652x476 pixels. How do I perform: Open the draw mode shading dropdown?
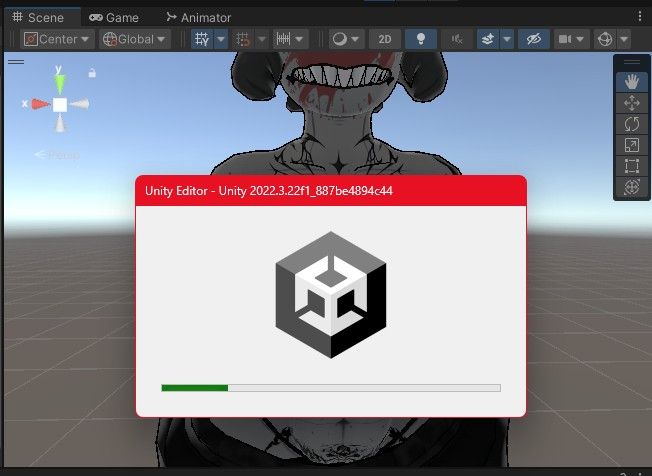pos(346,39)
